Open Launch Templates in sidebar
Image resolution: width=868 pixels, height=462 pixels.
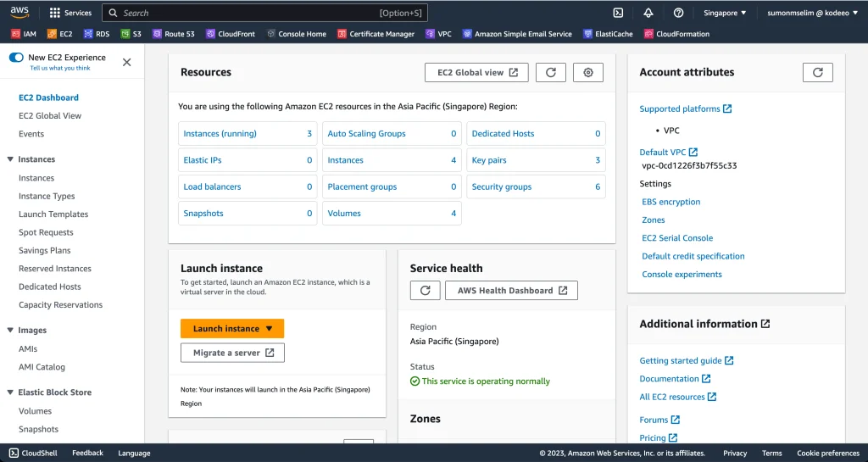53,214
